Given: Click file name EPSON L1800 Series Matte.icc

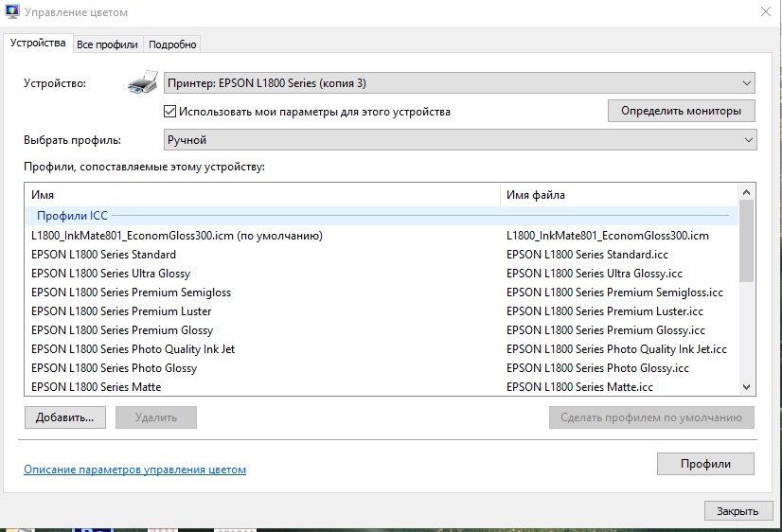Looking at the screenshot, I should [580, 387].
